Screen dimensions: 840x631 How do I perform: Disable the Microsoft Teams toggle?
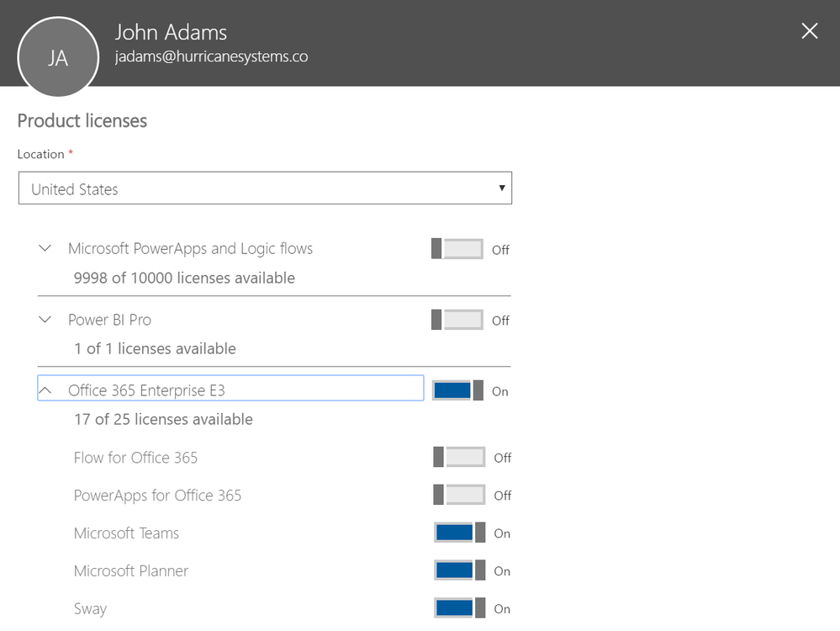click(x=460, y=533)
